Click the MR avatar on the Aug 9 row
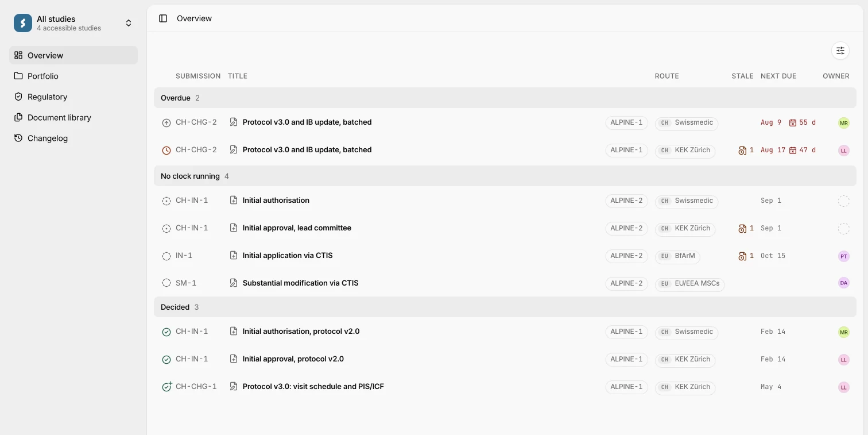This screenshot has width=868, height=435. click(844, 123)
